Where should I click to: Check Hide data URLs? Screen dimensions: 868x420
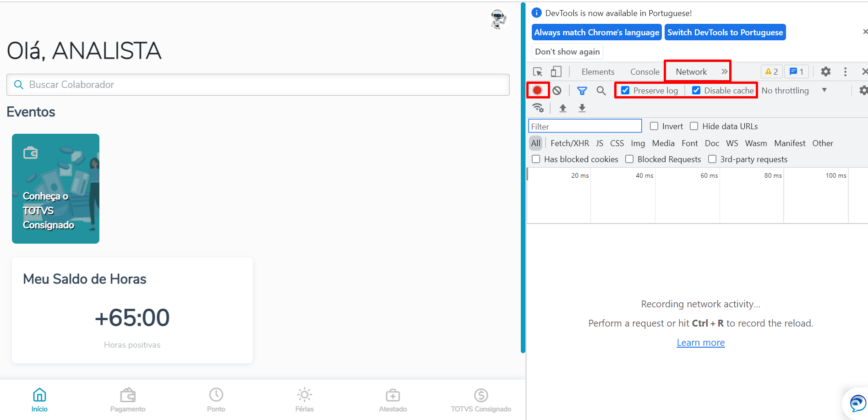[694, 126]
